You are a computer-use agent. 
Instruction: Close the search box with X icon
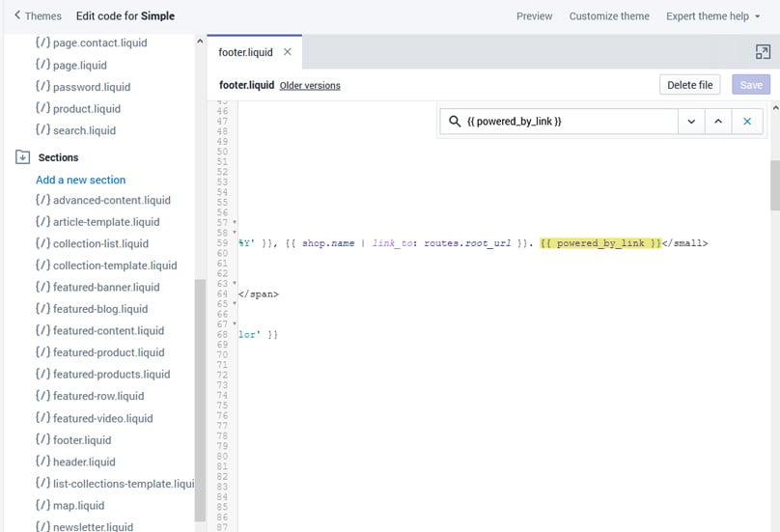point(746,122)
